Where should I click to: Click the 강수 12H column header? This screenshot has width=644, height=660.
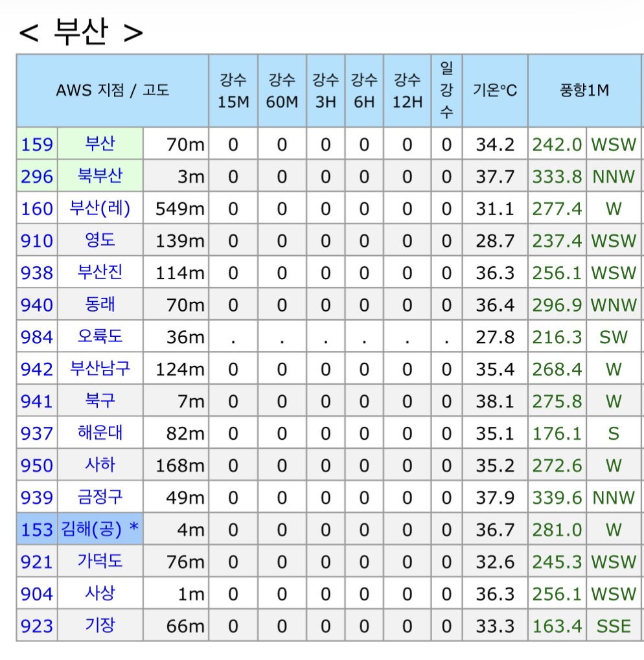pos(407,91)
